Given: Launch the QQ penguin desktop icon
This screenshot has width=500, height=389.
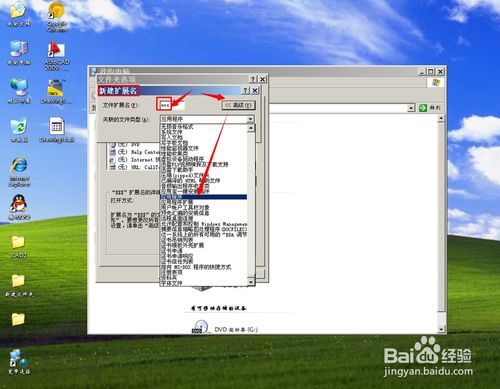Looking at the screenshot, I should [19, 207].
